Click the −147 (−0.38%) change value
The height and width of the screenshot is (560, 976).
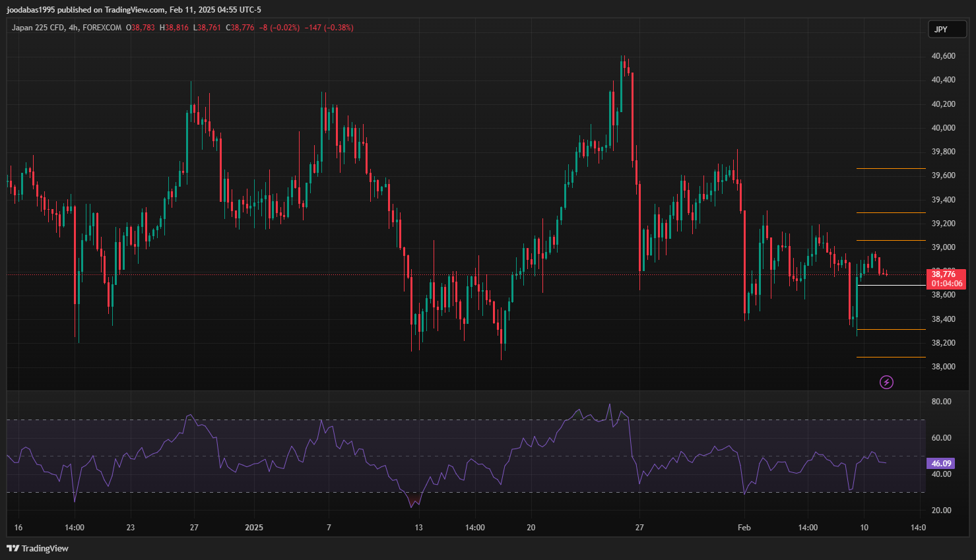[329, 28]
